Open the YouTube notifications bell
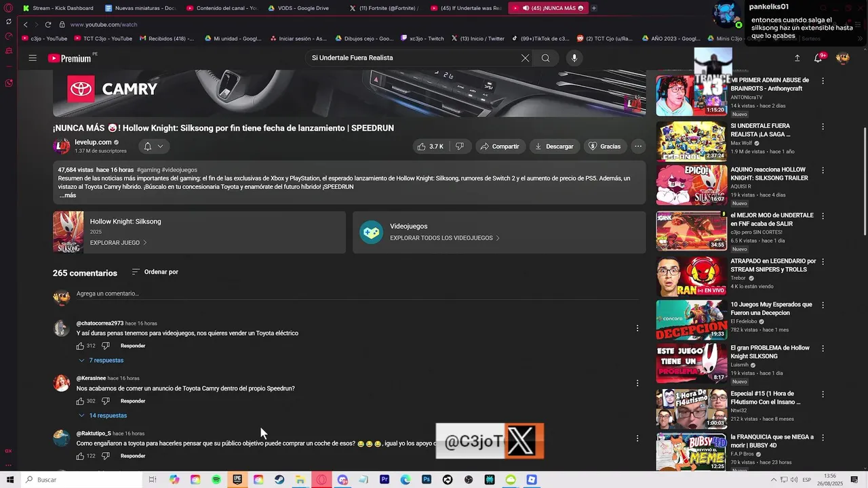Image resolution: width=868 pixels, height=488 pixels. (818, 58)
